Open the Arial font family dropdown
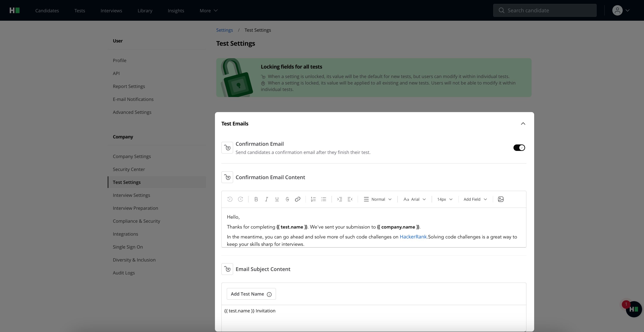This screenshot has width=644, height=332. point(414,199)
